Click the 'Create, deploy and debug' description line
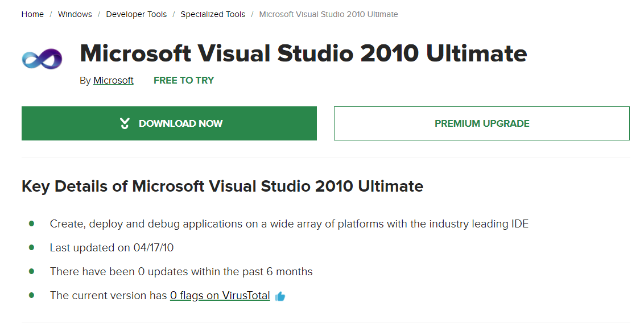This screenshot has width=644, height=323. coord(289,224)
